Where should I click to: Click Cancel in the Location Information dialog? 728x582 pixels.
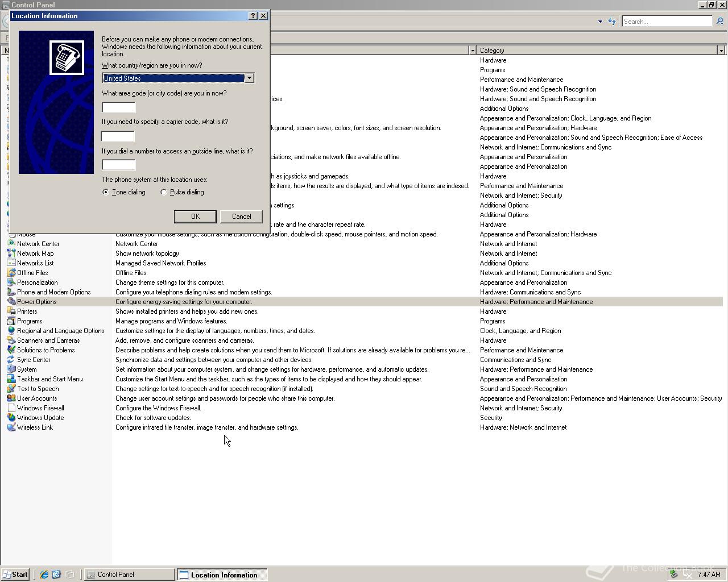[241, 217]
